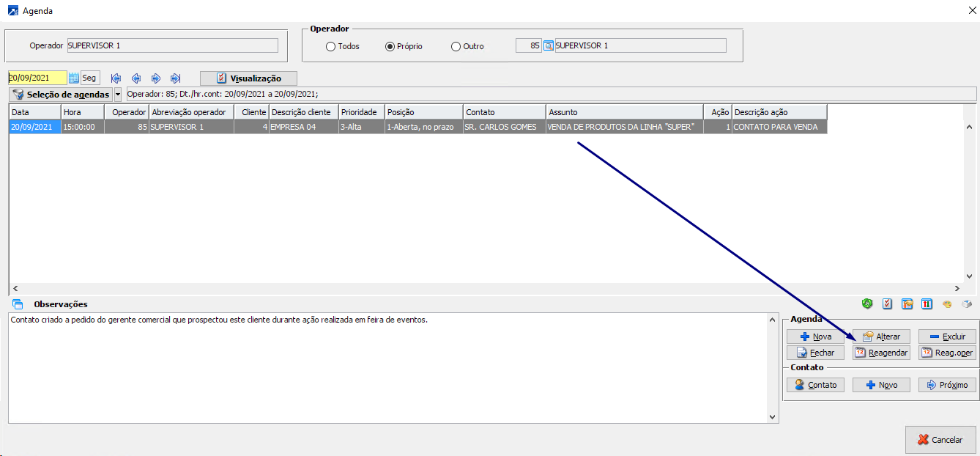Select the VENDA DE PRODUTOS DA LINHA cell

625,127
